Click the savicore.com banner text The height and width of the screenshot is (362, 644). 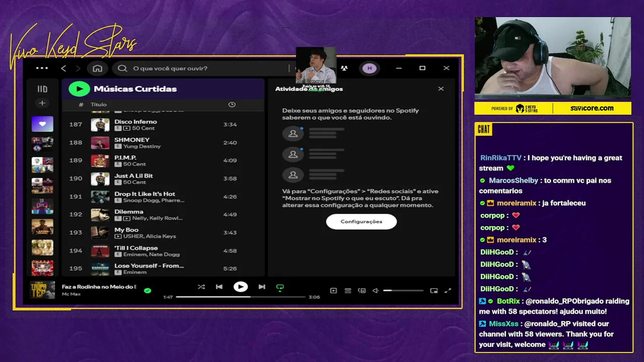(x=592, y=108)
